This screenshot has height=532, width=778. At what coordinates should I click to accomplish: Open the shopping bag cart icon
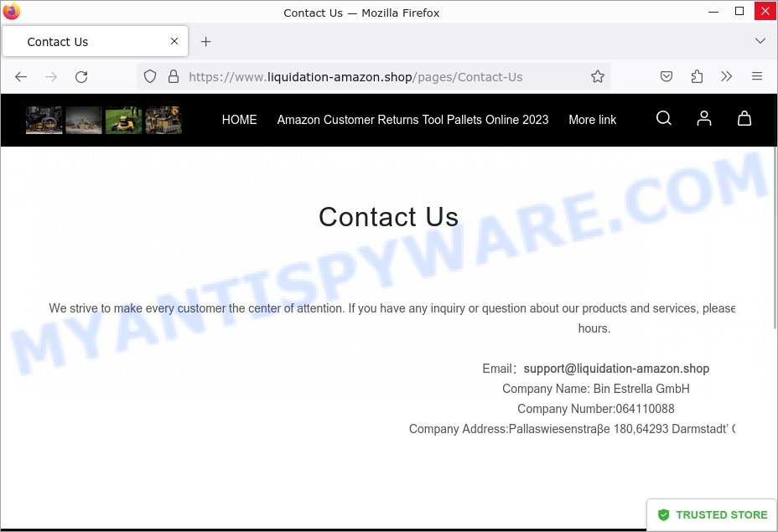tap(744, 118)
